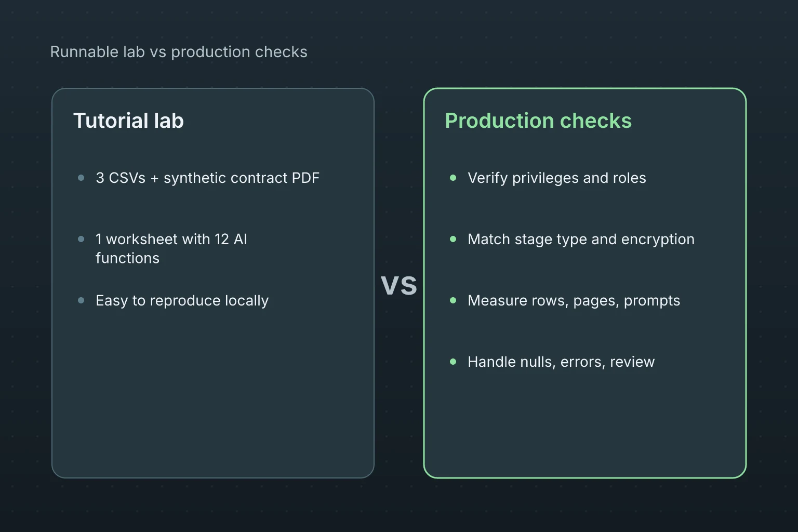Click the 'Tutorial lab' heading
The width and height of the screenshot is (798, 532).
(x=128, y=121)
